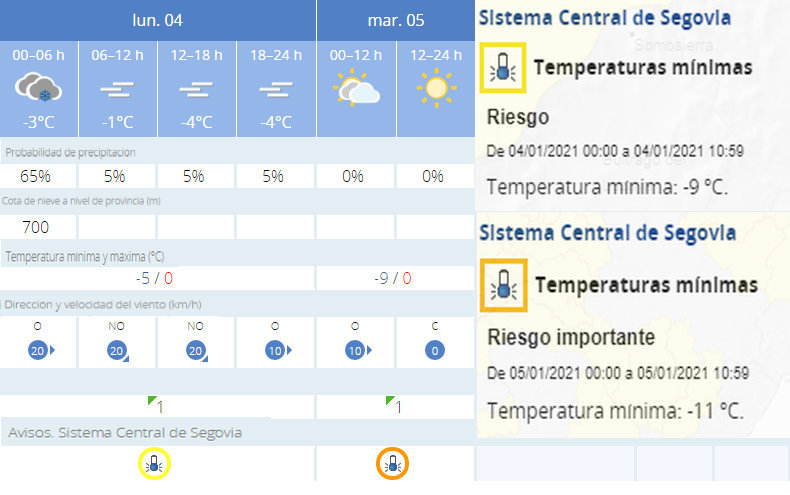The height and width of the screenshot is (495, 790).
Task: Click the 700 snow level cell
Action: point(38,227)
